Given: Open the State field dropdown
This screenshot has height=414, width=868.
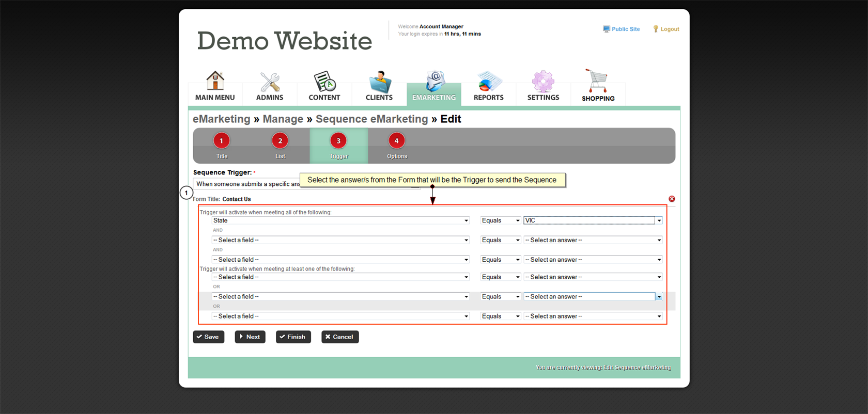Looking at the screenshot, I should [x=340, y=220].
